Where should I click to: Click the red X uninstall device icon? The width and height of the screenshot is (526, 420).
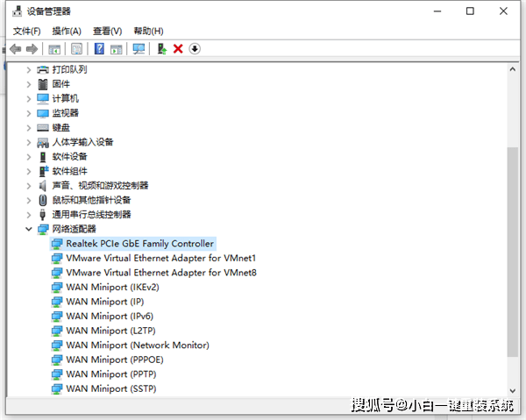(178, 49)
